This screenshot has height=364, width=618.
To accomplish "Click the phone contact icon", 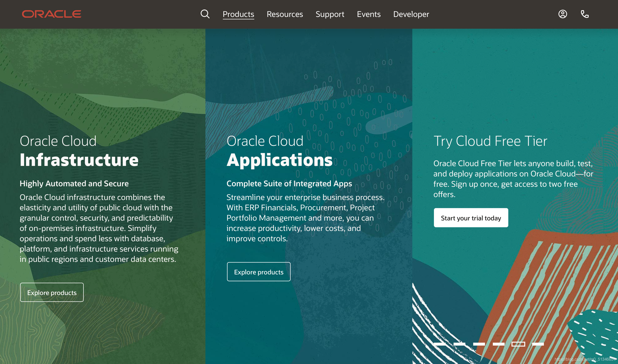I will pyautogui.click(x=585, y=14).
